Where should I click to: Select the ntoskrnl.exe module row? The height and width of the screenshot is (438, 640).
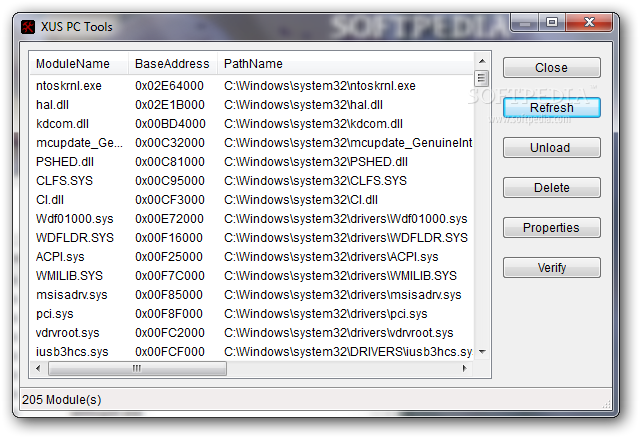(x=252, y=86)
